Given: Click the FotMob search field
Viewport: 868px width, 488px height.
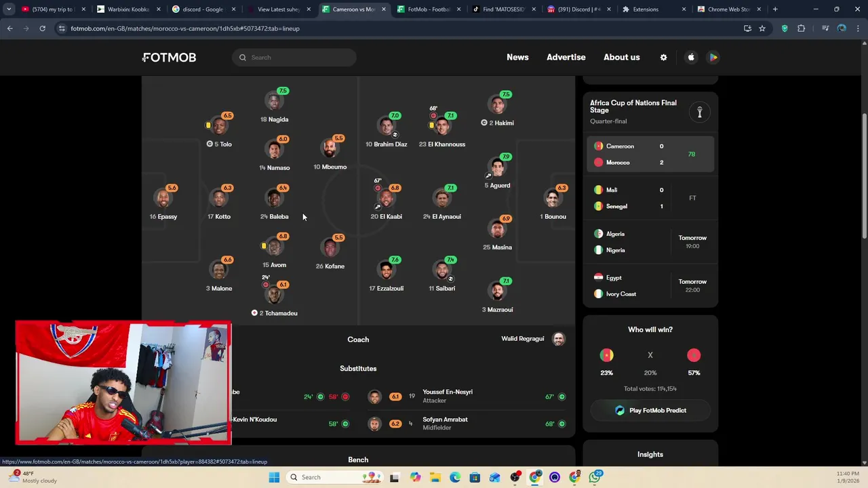Looking at the screenshot, I should click(x=294, y=58).
